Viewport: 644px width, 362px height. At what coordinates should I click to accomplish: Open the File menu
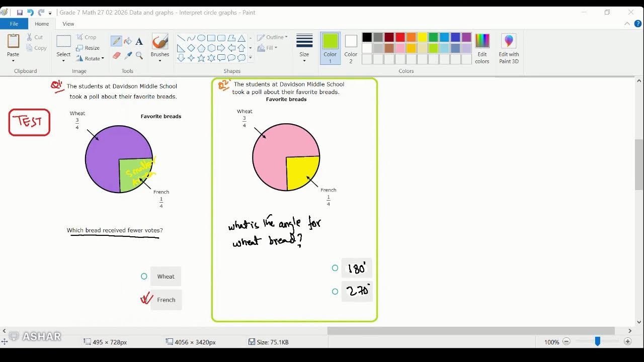tap(14, 24)
